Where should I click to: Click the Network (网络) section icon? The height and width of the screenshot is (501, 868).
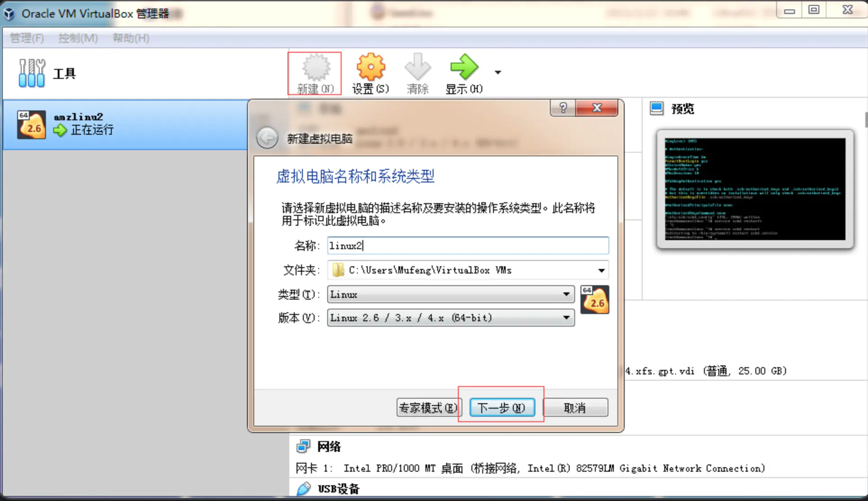pyautogui.click(x=303, y=446)
